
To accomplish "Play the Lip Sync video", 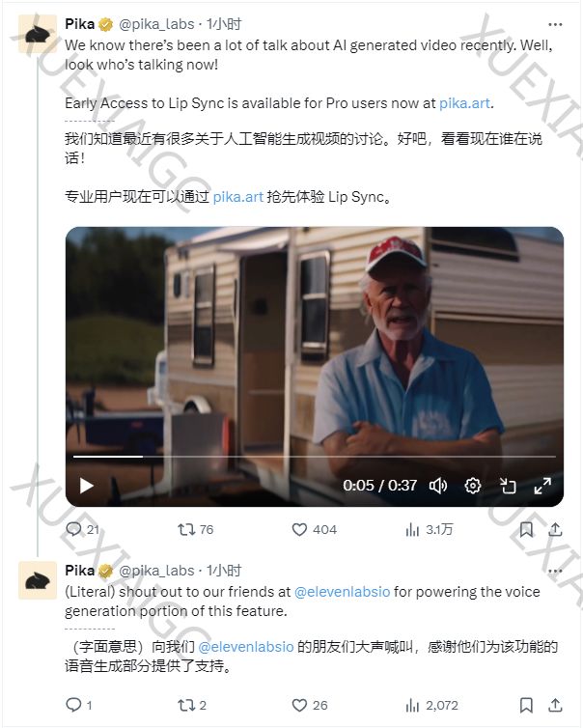I will [x=87, y=486].
